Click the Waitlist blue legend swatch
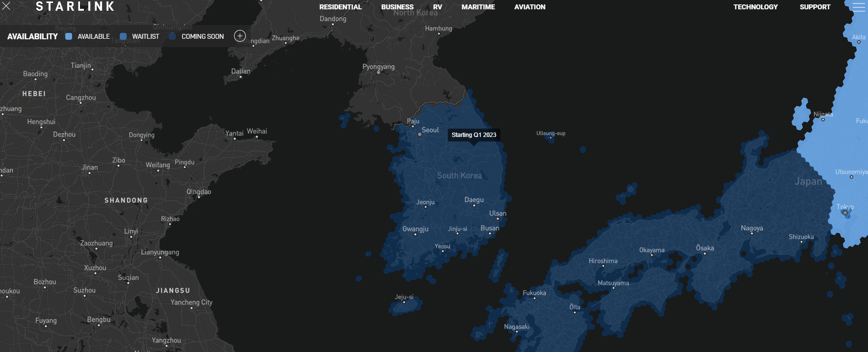Screen dimensions: 868x352 point(123,36)
